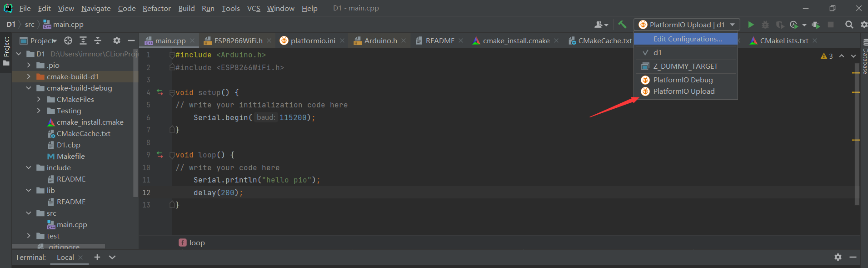This screenshot has height=268, width=868.
Task: Hide the Terminal panel minus icon
Action: [853, 257]
